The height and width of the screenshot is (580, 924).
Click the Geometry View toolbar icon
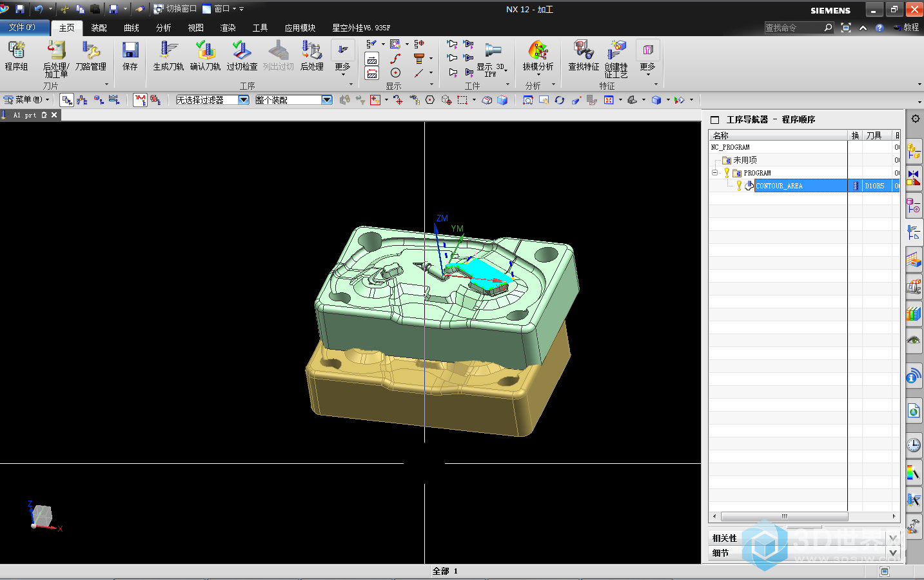pyautogui.click(x=99, y=100)
